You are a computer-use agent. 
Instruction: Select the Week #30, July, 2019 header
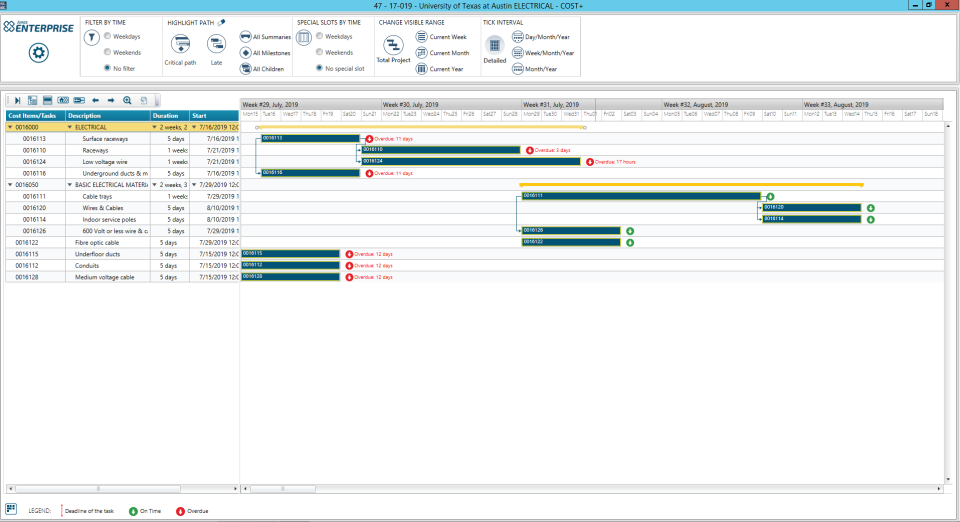[451, 105]
